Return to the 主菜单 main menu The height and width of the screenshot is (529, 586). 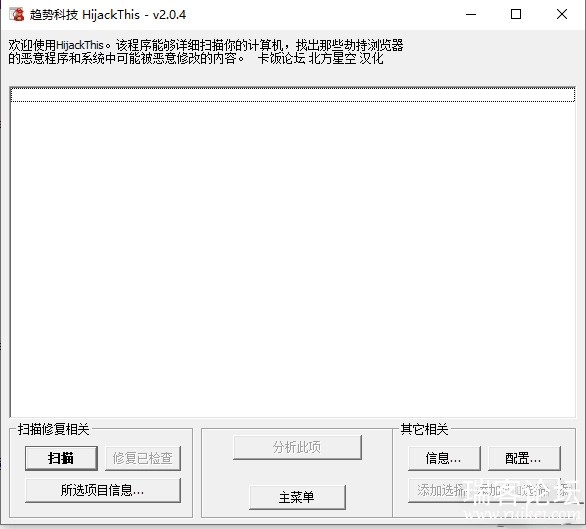[297, 497]
